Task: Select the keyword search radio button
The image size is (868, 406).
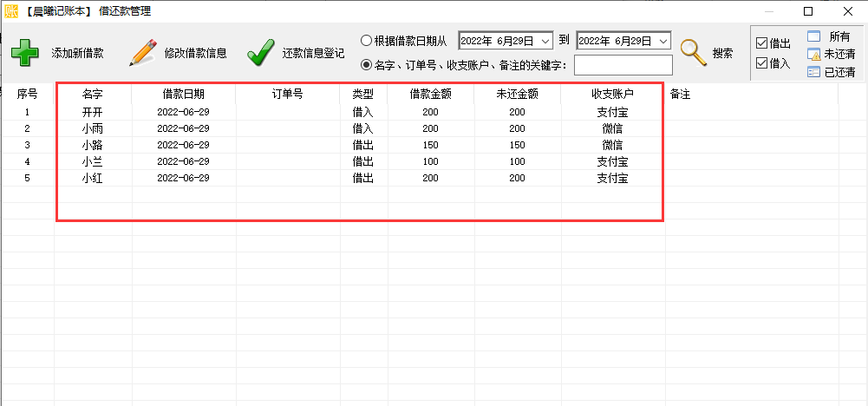Action: [366, 65]
